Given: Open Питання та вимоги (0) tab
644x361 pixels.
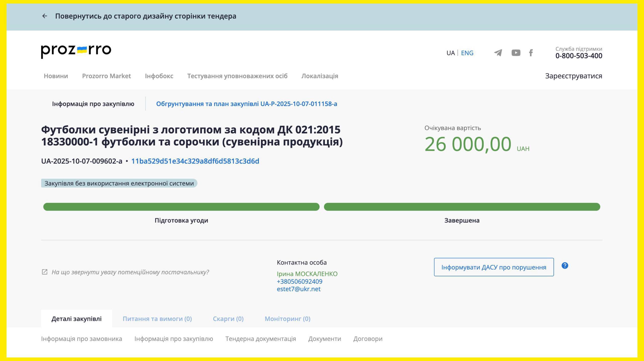Looking at the screenshot, I should tap(157, 319).
